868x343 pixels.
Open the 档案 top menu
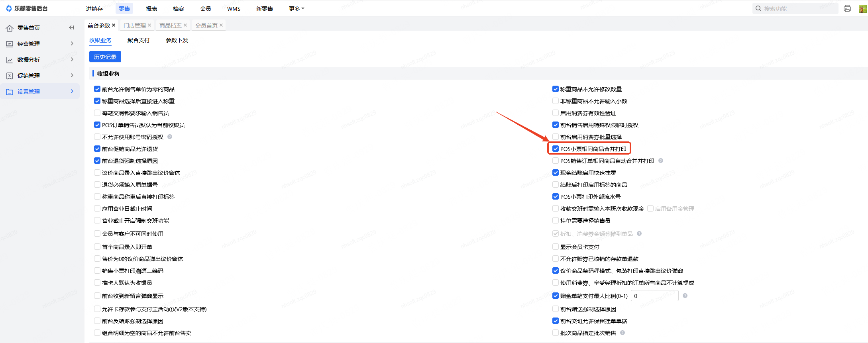(179, 9)
